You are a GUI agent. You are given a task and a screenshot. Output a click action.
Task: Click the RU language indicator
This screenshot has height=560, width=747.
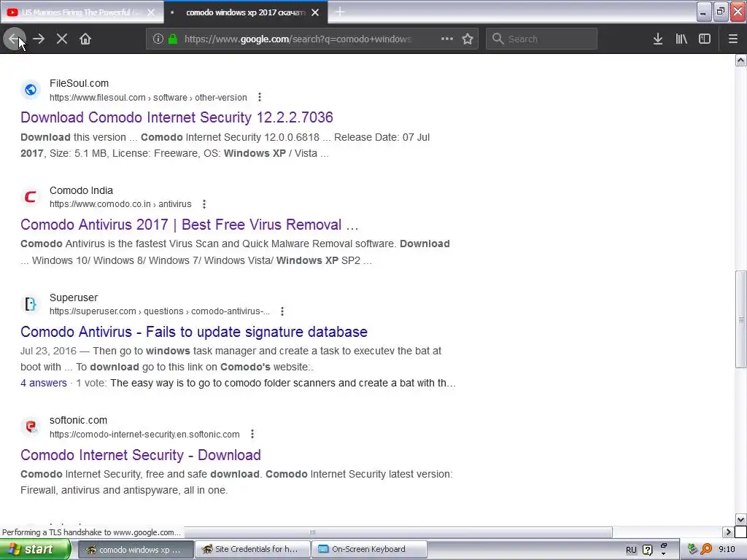pos(631,550)
